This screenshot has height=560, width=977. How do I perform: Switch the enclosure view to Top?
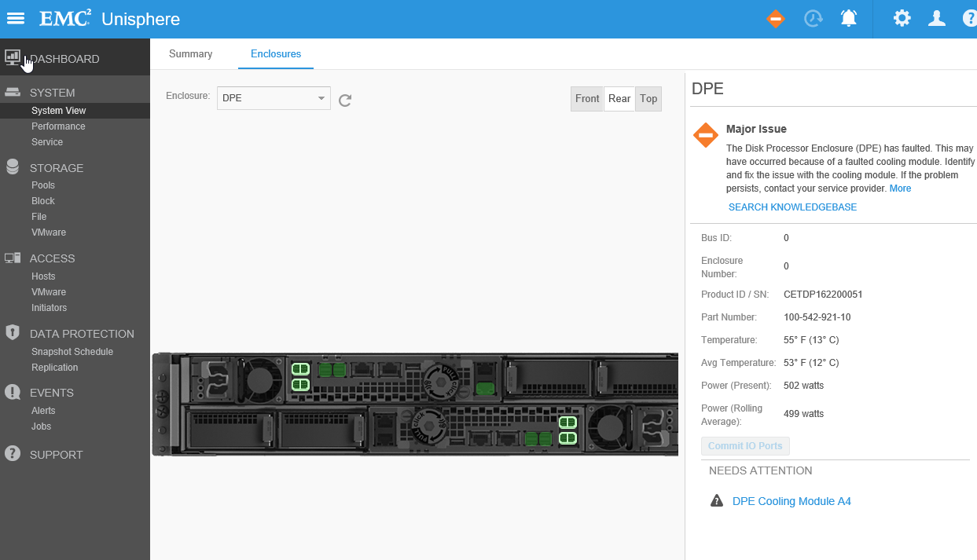coord(648,98)
